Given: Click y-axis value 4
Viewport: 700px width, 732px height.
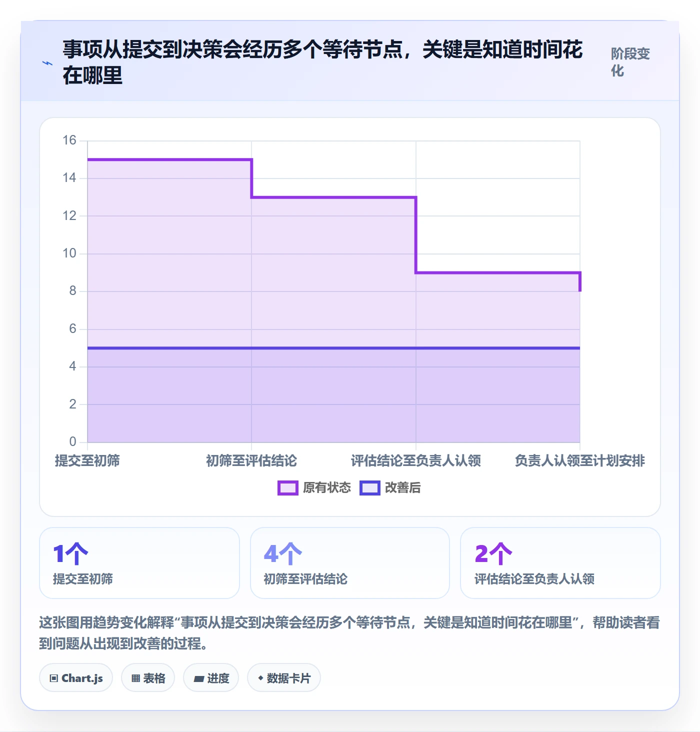Looking at the screenshot, I should click(x=73, y=366).
